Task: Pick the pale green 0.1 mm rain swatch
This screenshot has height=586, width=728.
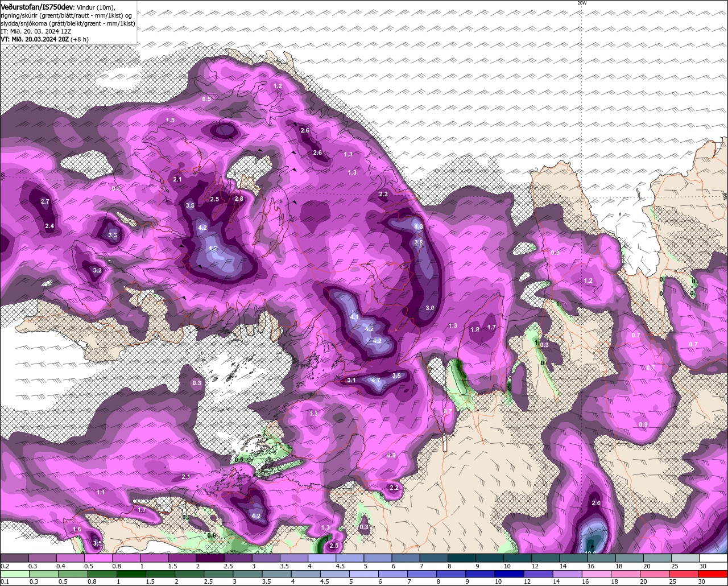Action: coord(14,573)
